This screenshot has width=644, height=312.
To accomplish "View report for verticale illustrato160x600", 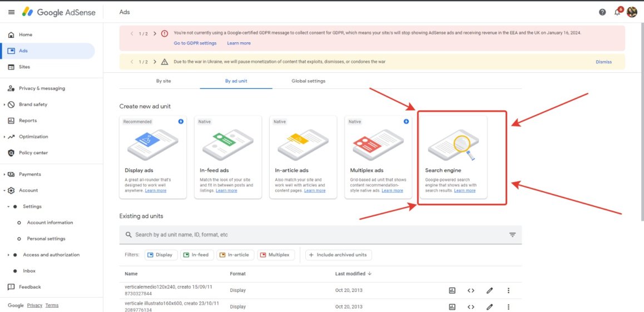I will point(452,306).
